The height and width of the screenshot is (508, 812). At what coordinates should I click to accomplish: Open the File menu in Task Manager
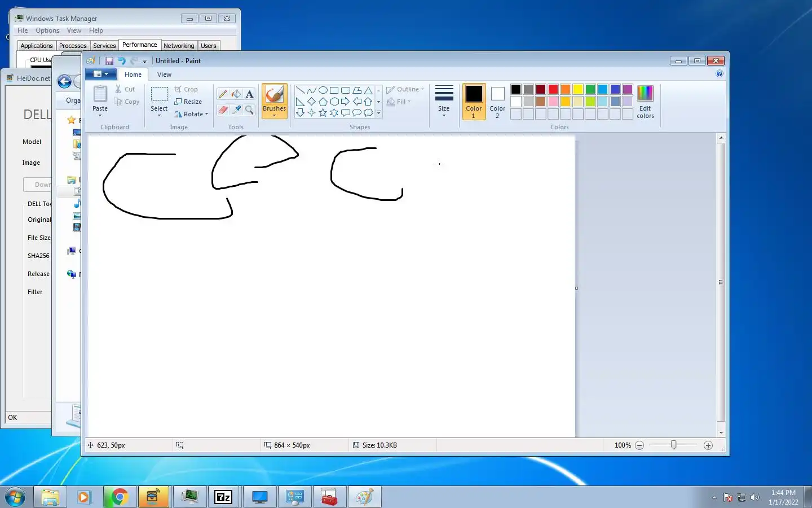pos(23,30)
